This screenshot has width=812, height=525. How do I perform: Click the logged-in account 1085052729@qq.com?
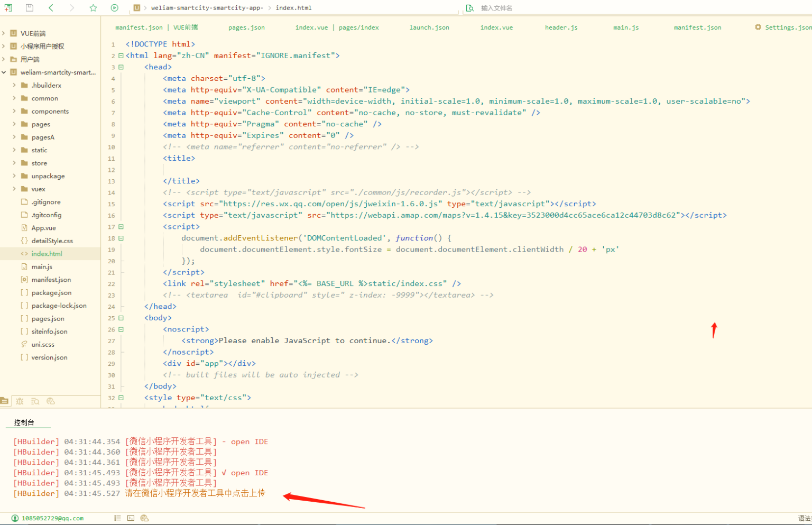[x=52, y=518]
